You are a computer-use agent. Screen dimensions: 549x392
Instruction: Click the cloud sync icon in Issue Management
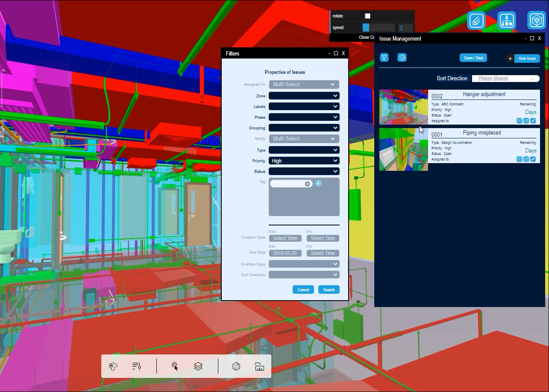coord(402,58)
